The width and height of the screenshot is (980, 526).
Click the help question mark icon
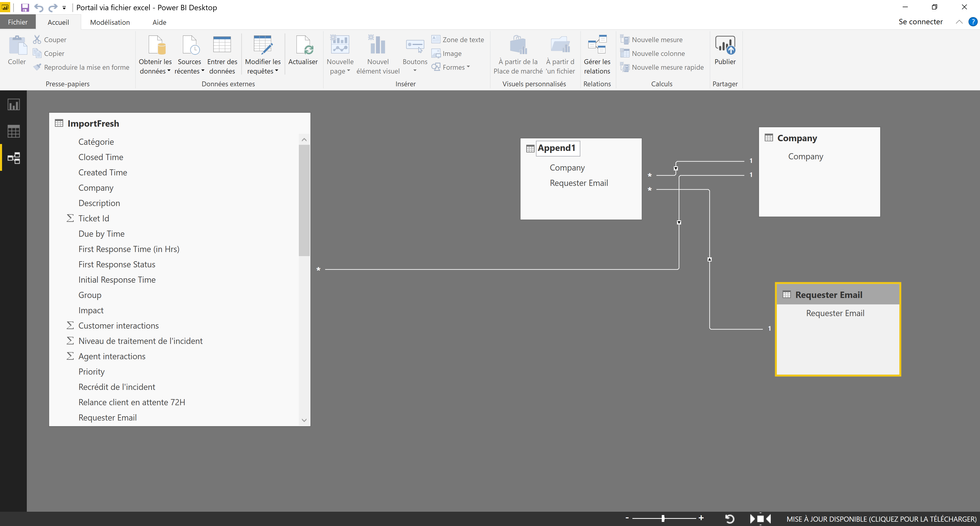(x=973, y=22)
